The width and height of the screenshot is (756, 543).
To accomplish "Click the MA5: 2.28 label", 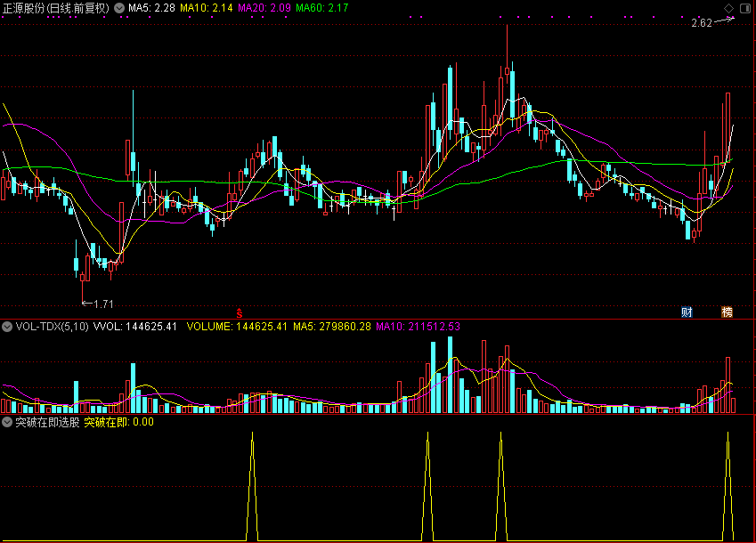I will click(151, 8).
